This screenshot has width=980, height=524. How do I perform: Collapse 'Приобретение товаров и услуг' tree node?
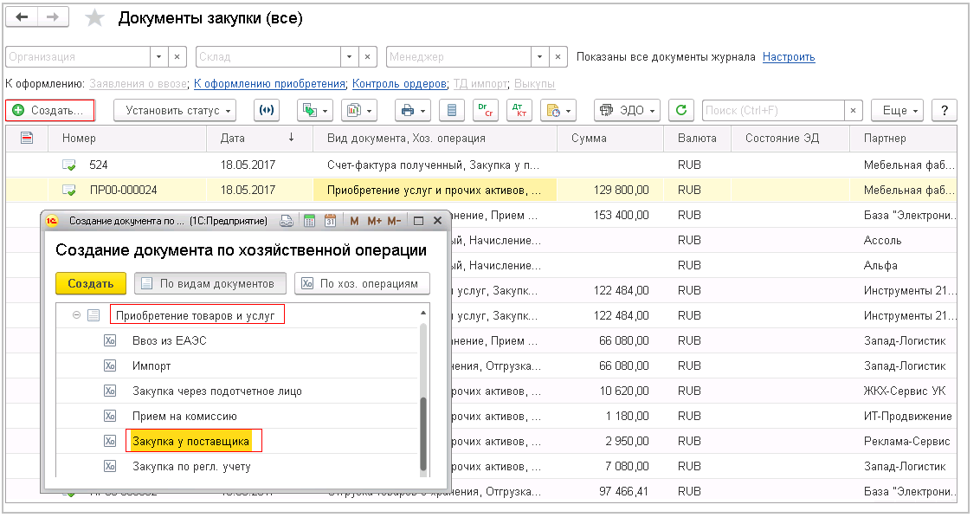(x=77, y=316)
